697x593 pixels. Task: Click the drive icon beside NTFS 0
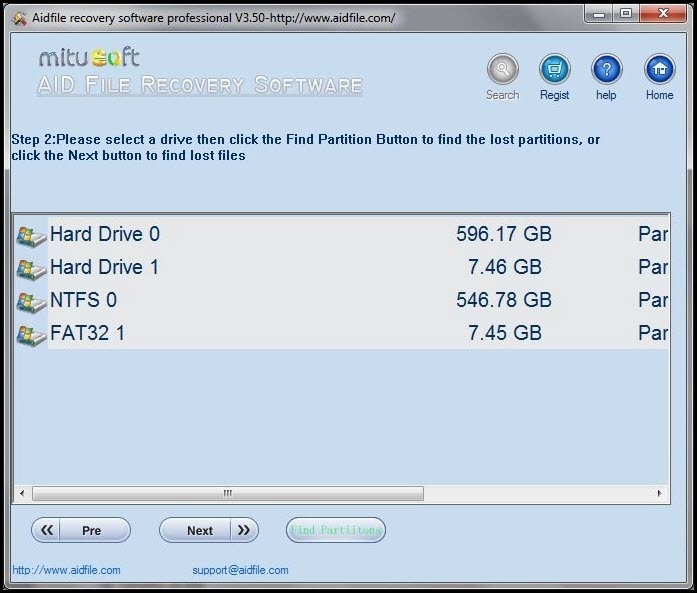[31, 302]
